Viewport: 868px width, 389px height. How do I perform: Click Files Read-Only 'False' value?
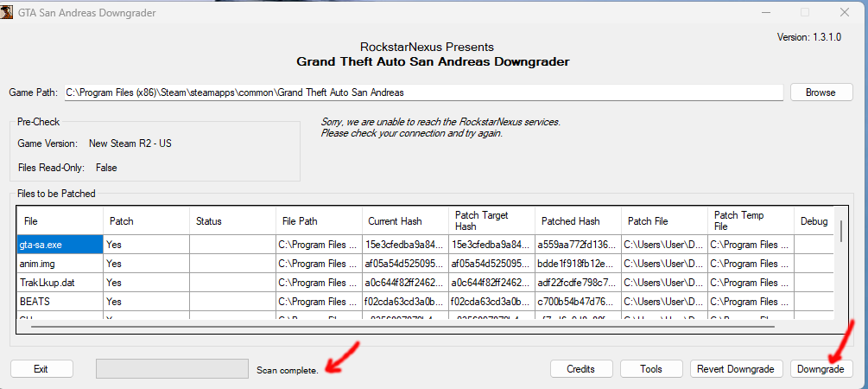coord(106,168)
